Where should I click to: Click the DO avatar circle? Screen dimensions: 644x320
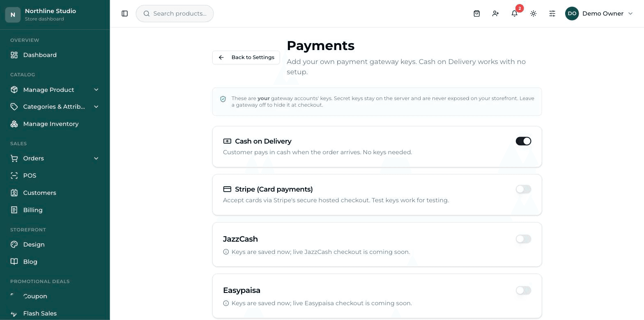pos(572,14)
